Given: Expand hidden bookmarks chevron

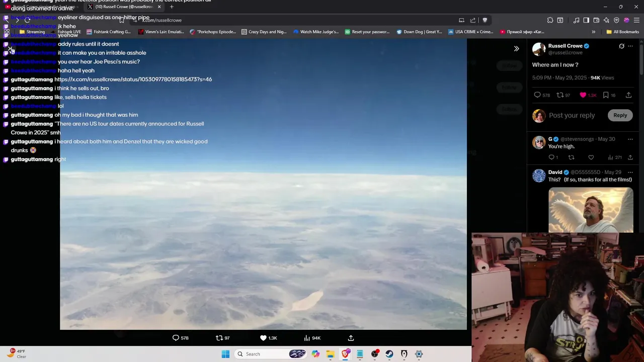Looking at the screenshot, I should [593, 32].
